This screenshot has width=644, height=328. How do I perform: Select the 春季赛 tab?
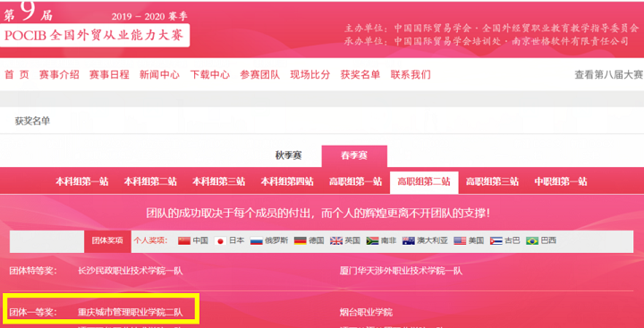354,156
